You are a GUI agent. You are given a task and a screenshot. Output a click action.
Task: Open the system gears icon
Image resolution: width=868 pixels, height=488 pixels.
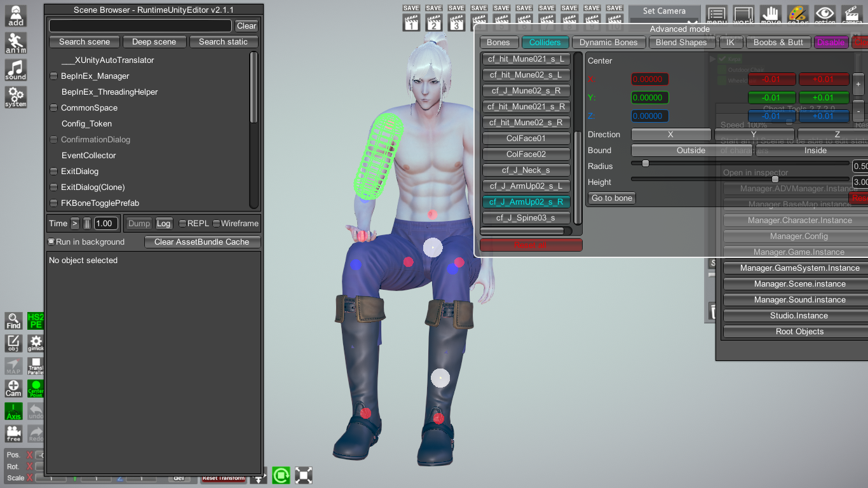coord(16,97)
